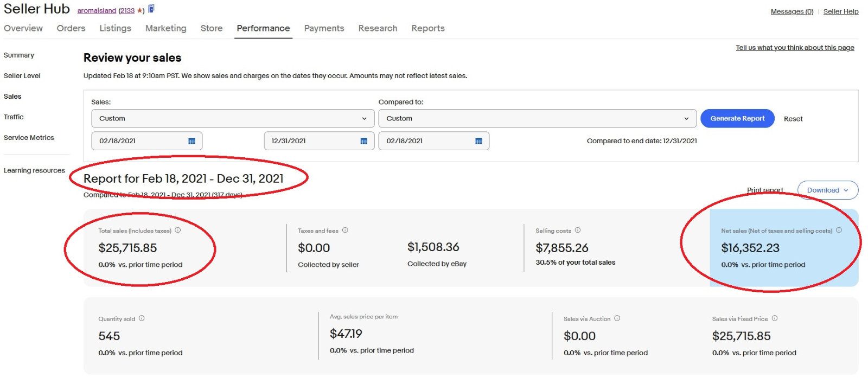Click the Print report link
The image size is (868, 384).
(765, 190)
